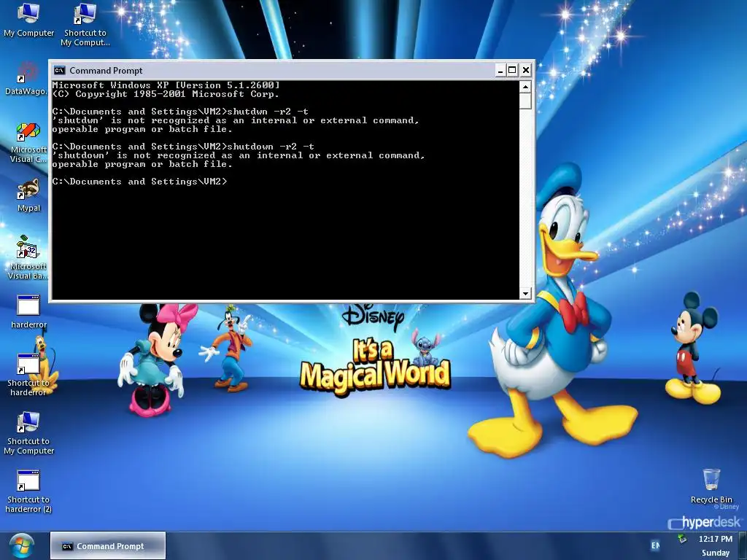This screenshot has height=560, width=747.
Task: Close the Command Prompt window
Action: click(525, 71)
